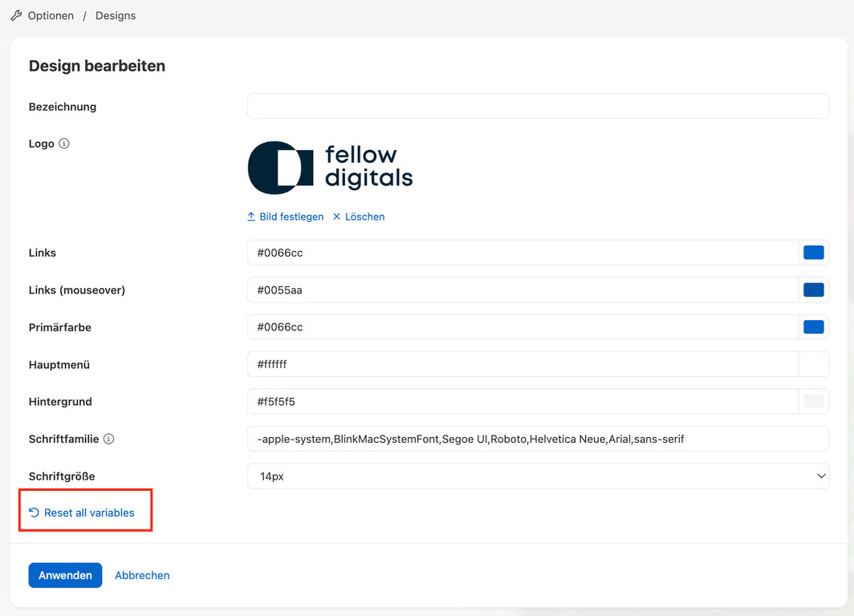The height and width of the screenshot is (616, 854).
Task: Open the Primärfarbe color swatch
Action: (x=814, y=327)
